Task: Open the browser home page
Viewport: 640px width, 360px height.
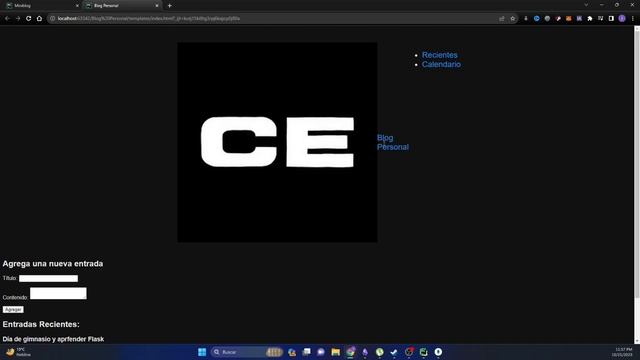Action: pyautogui.click(x=39, y=18)
